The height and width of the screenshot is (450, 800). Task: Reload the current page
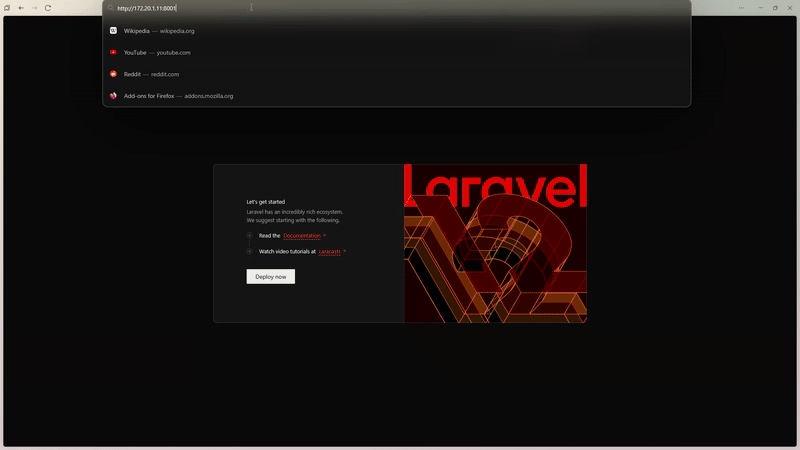pos(47,8)
